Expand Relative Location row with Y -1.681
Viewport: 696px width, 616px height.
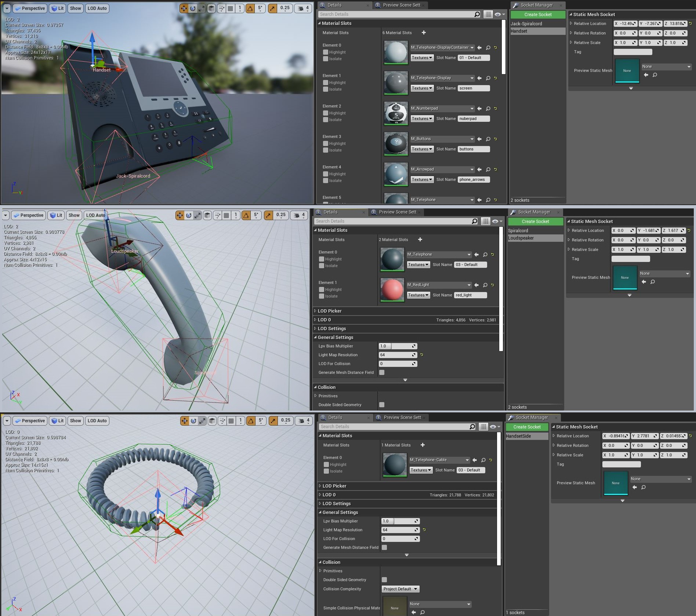pyautogui.click(x=569, y=230)
